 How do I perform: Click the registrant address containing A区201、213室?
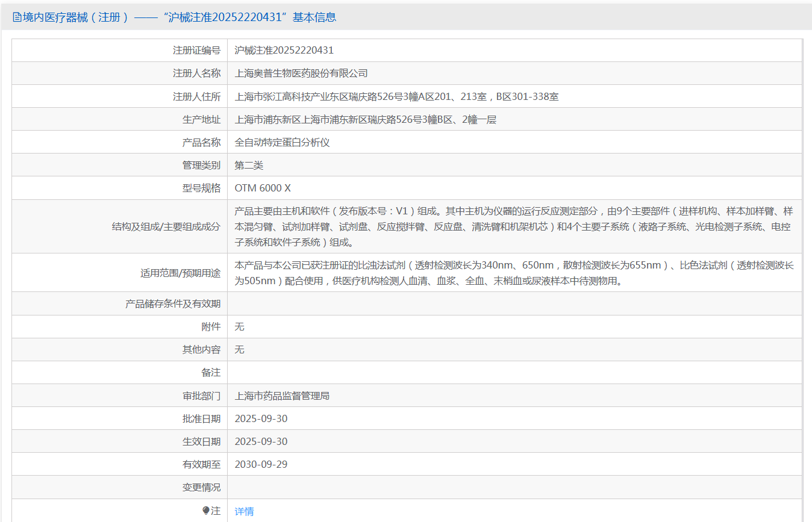pyautogui.click(x=396, y=96)
